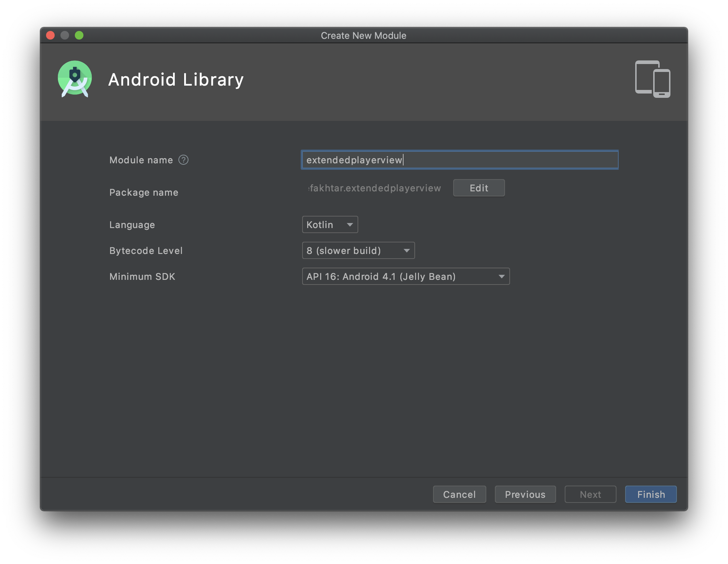Click the Android Library heading text
Viewport: 728px width, 564px height.
[x=176, y=79]
